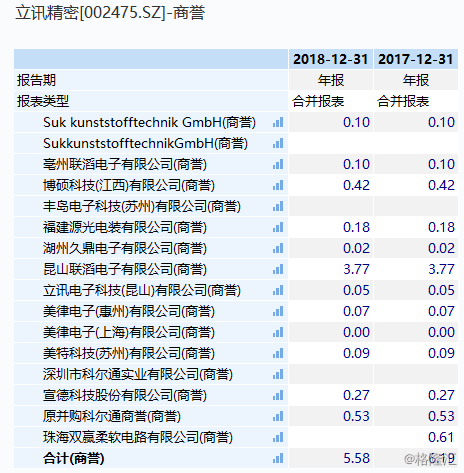Image resolution: width=464 pixels, height=473 pixels.
Task: Click the 立讯精密[002475.SZ]-商誉 title
Action: [110, 13]
